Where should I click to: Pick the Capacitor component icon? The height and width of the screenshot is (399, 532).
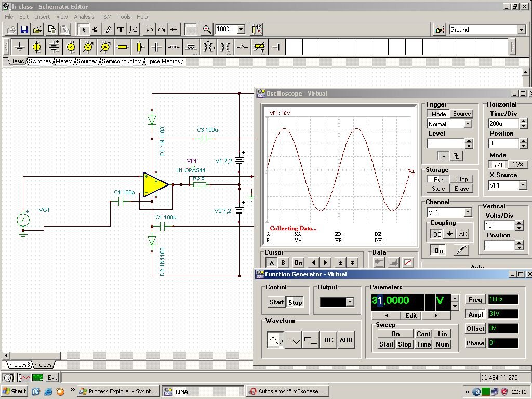pos(157,47)
